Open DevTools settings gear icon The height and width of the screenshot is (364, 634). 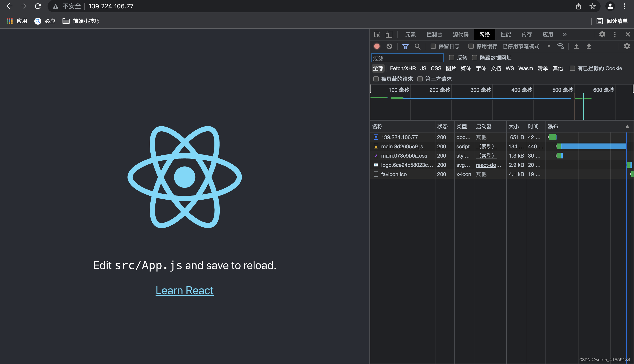click(602, 35)
